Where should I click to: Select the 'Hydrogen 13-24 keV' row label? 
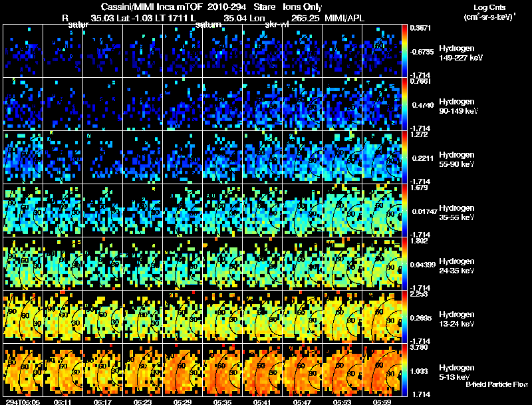click(457, 319)
